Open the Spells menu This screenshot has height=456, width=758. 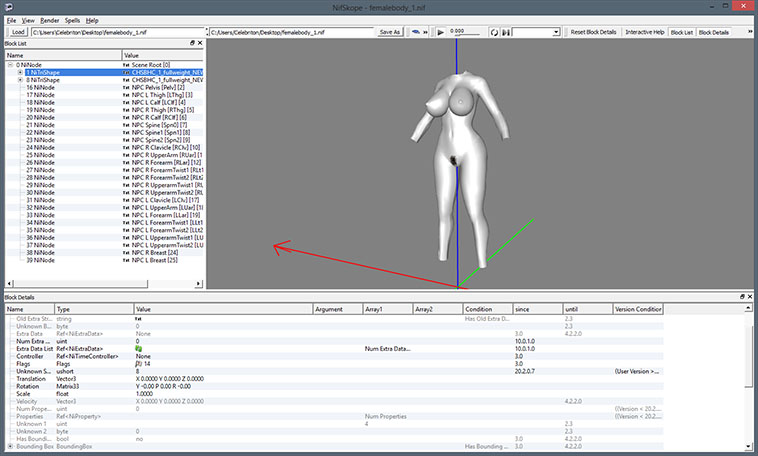pos(72,20)
